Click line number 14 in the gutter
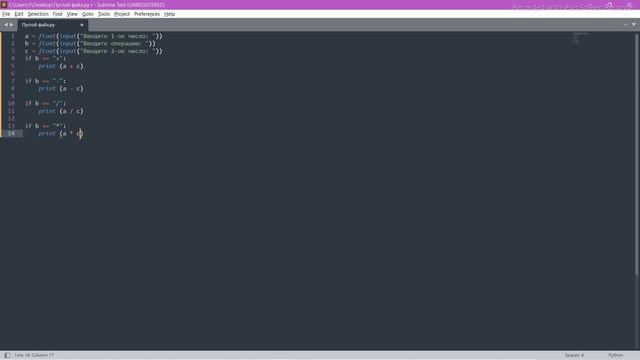The image size is (640, 360). click(x=11, y=133)
